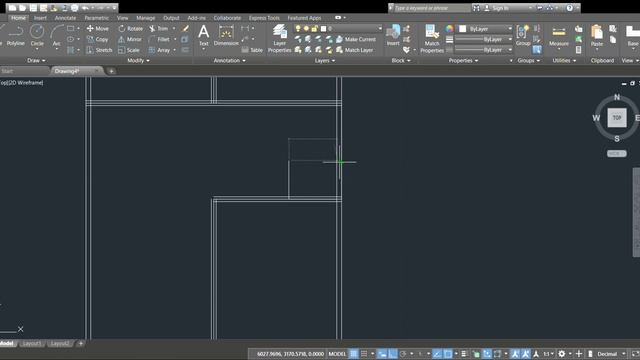The image size is (640, 360).
Task: Activate the Trim tool
Action: point(159,29)
